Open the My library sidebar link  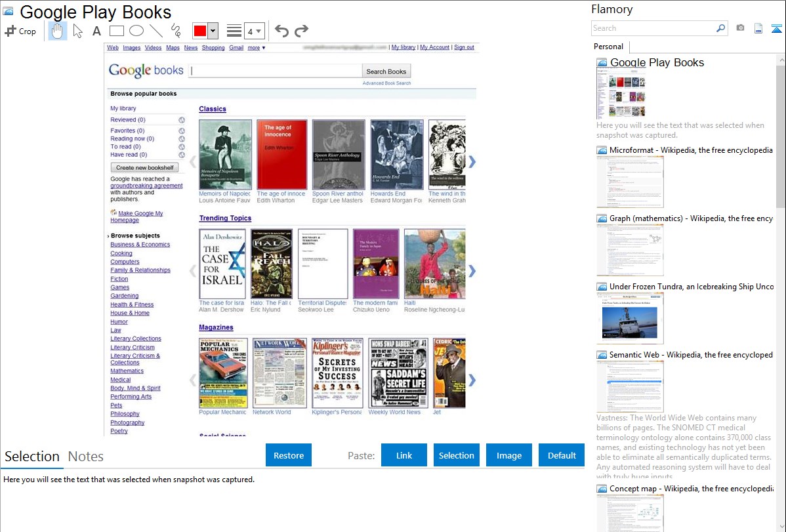click(x=123, y=108)
